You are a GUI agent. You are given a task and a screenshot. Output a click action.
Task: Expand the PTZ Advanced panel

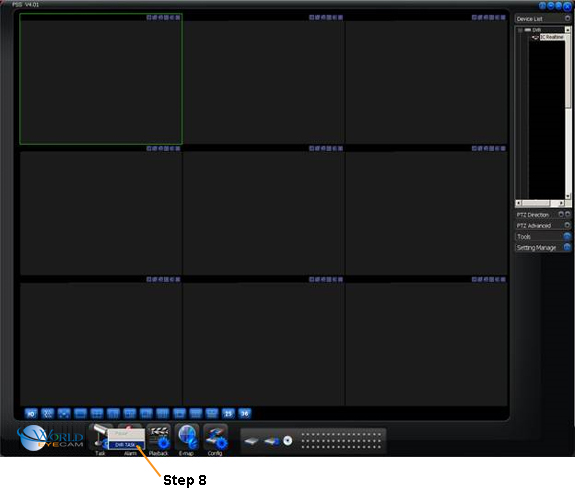click(567, 225)
